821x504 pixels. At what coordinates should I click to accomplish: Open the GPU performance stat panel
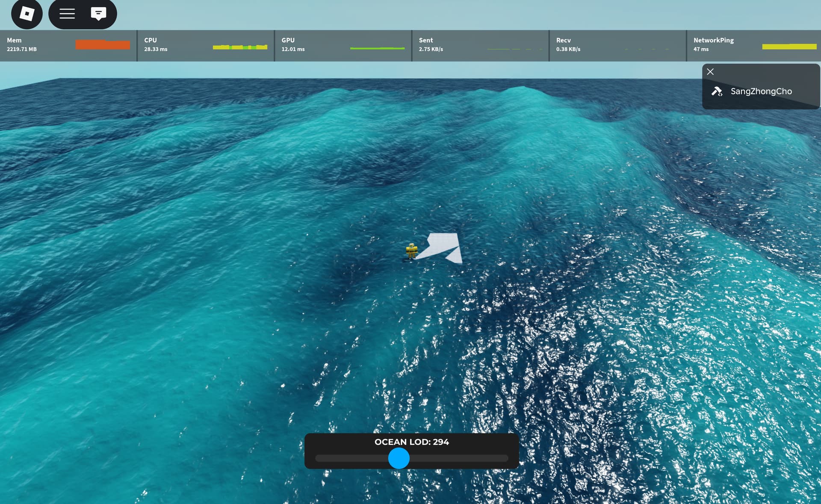[x=343, y=45]
